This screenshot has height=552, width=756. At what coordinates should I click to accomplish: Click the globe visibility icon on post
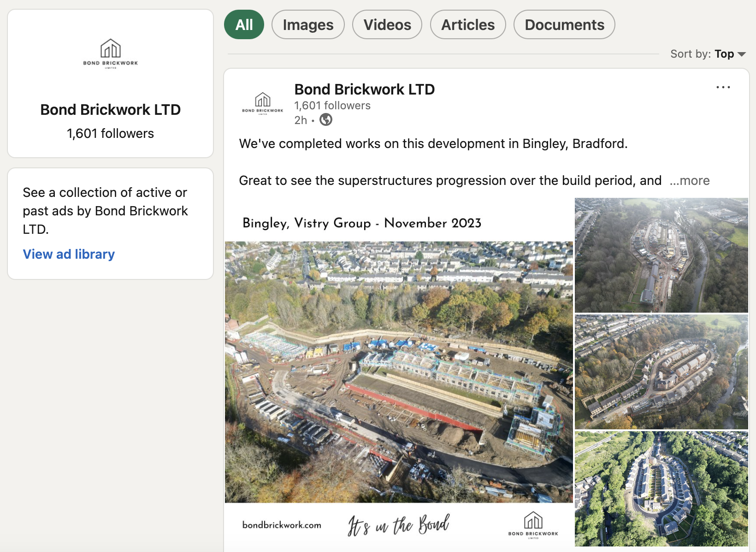[326, 120]
